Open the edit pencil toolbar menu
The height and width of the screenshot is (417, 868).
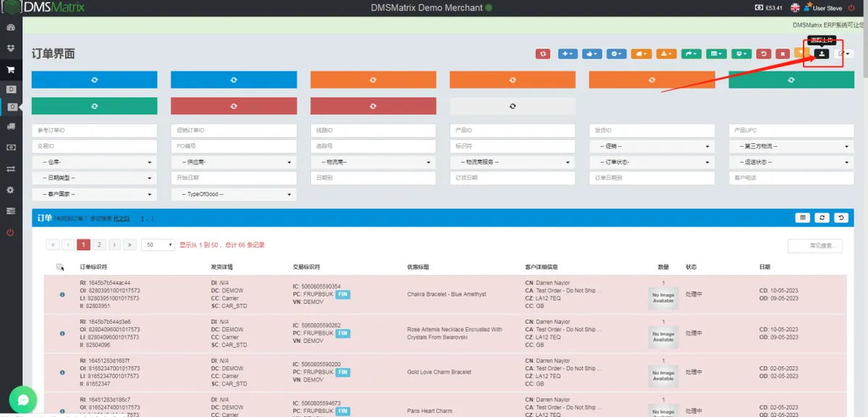(843, 54)
